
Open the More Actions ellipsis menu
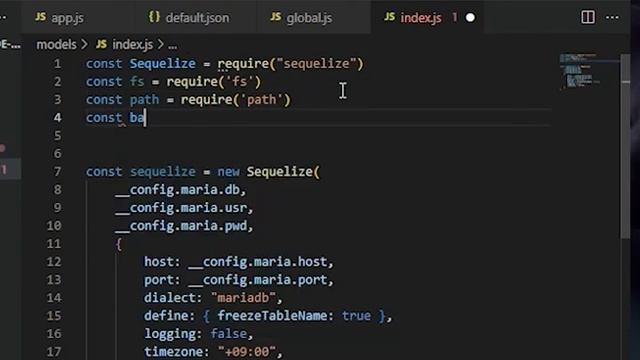[612, 18]
